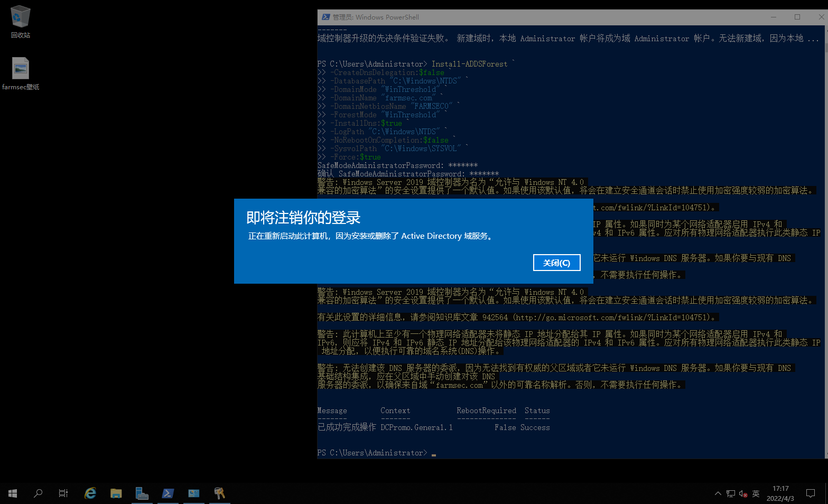Open the network status flyout
This screenshot has width=828, height=504.
pyautogui.click(x=730, y=493)
